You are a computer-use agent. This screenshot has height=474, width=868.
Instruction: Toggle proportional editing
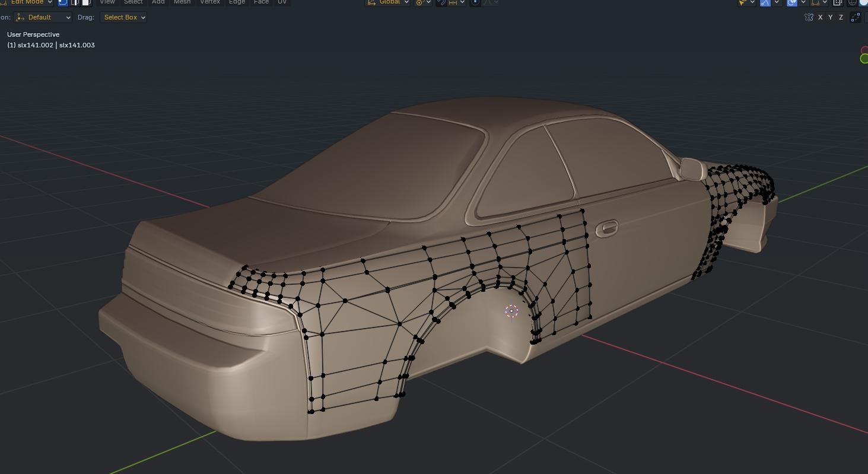point(475,2)
